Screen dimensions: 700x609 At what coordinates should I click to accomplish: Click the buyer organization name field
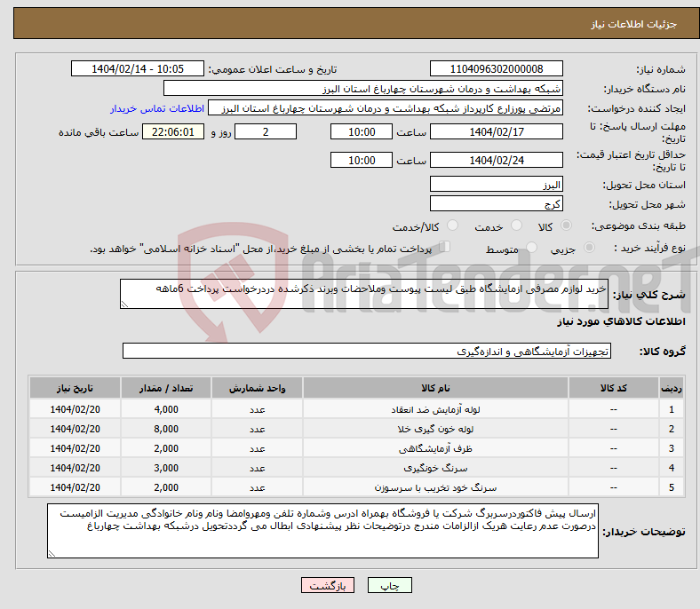363,89
